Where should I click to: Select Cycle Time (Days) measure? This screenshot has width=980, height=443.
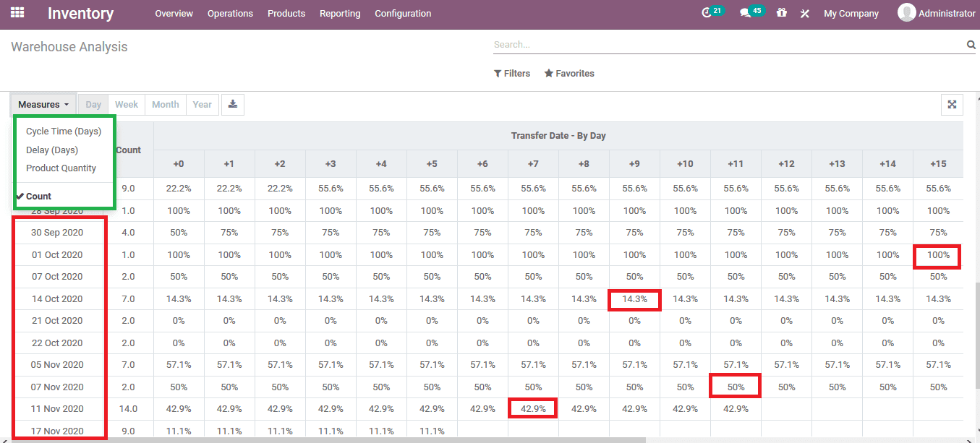click(64, 132)
